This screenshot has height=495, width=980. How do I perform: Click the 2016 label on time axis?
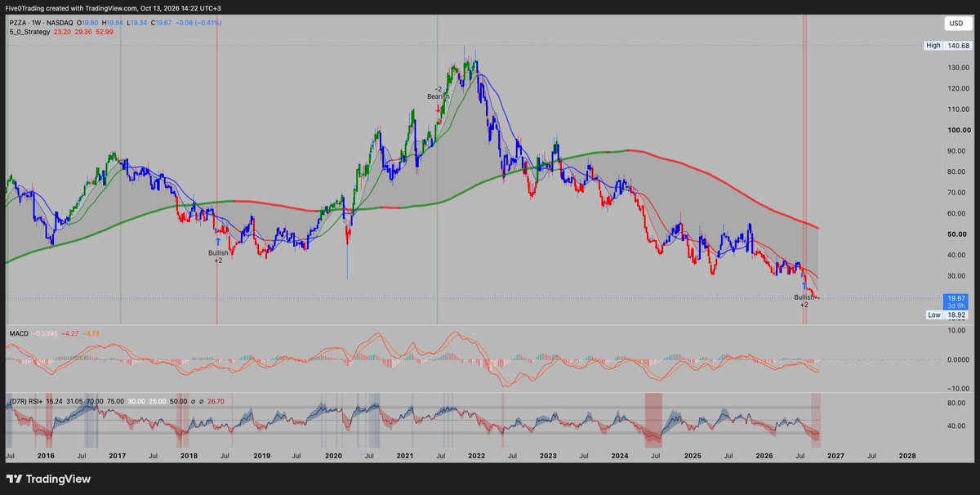pos(46,455)
